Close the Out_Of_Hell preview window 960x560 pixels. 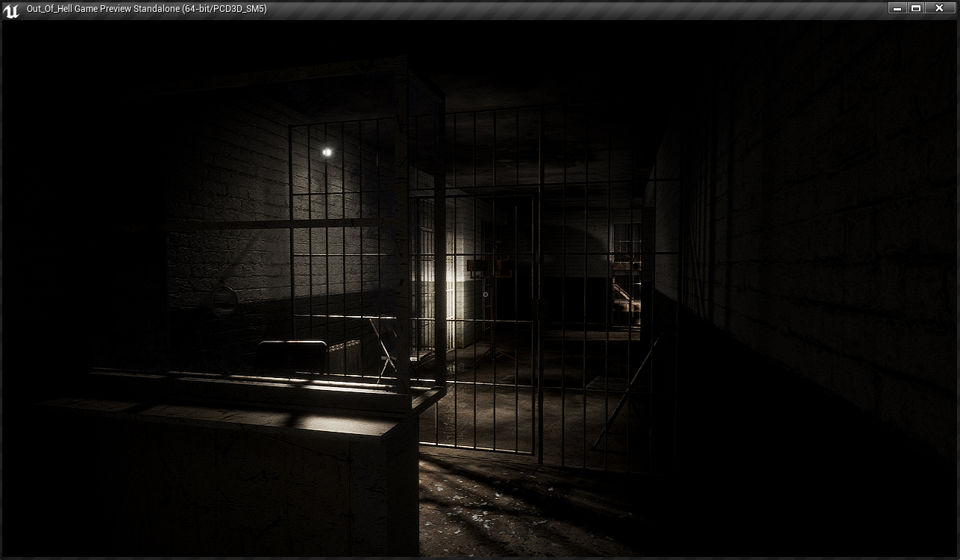coord(939,8)
